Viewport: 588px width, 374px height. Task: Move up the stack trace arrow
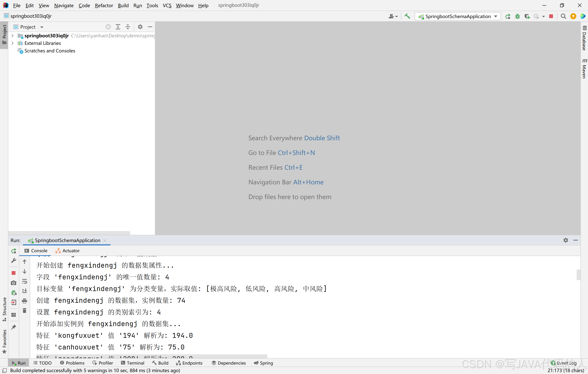24,262
